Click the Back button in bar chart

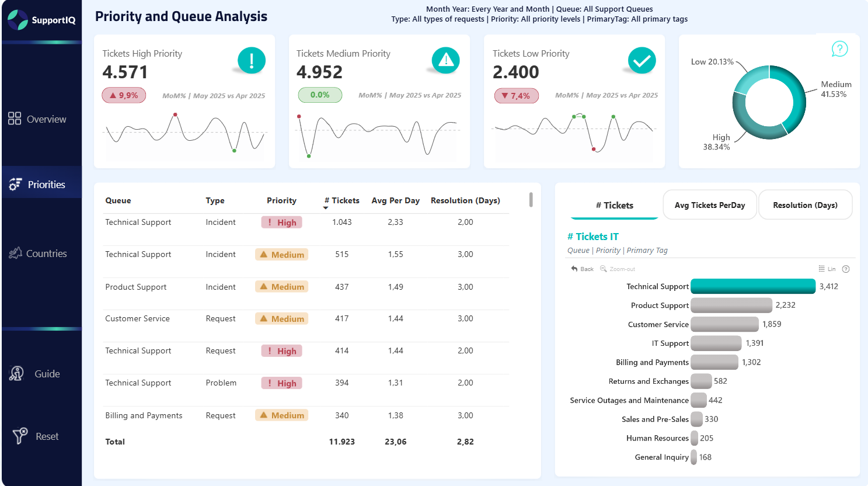click(x=582, y=269)
